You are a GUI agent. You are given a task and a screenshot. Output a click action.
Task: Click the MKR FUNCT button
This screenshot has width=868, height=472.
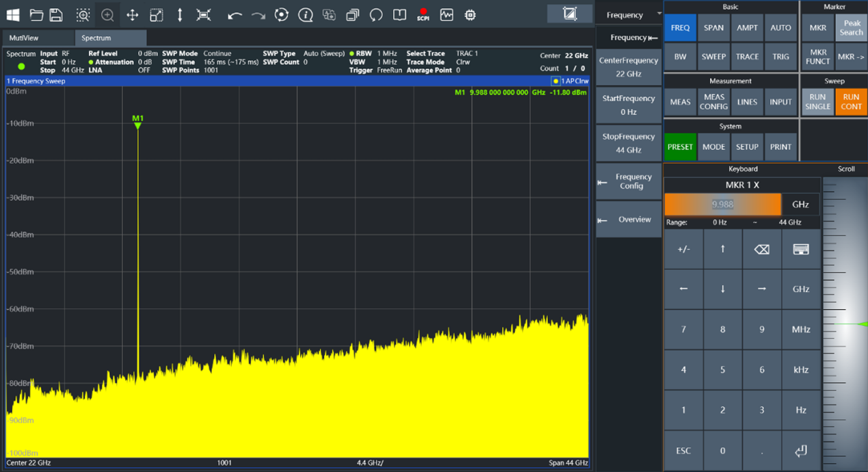tap(817, 57)
